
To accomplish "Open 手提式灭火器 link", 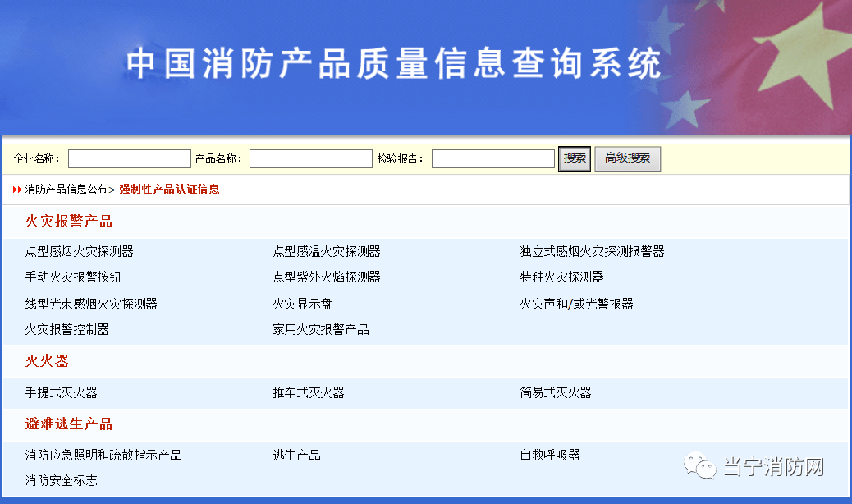I will 61,392.
